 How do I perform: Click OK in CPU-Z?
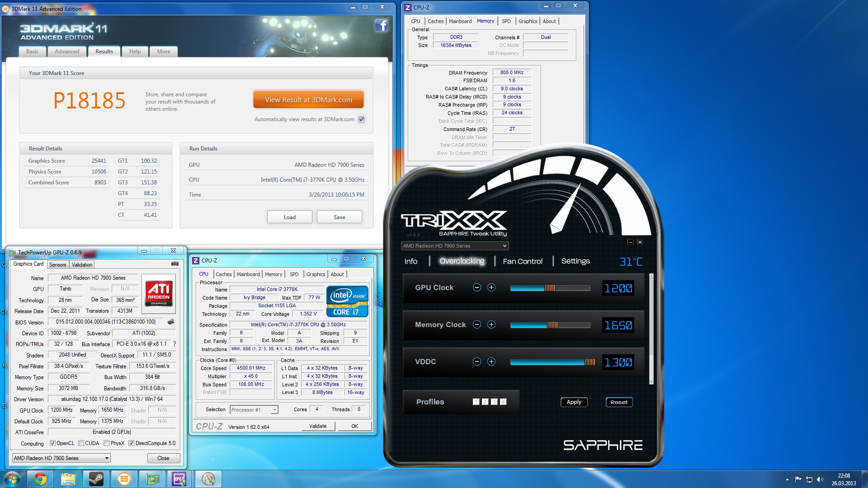pos(355,426)
